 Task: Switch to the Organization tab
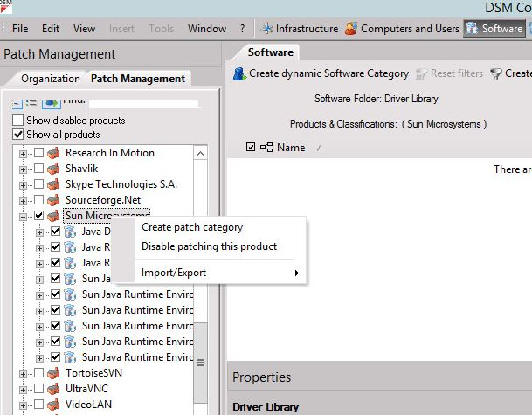[50, 79]
